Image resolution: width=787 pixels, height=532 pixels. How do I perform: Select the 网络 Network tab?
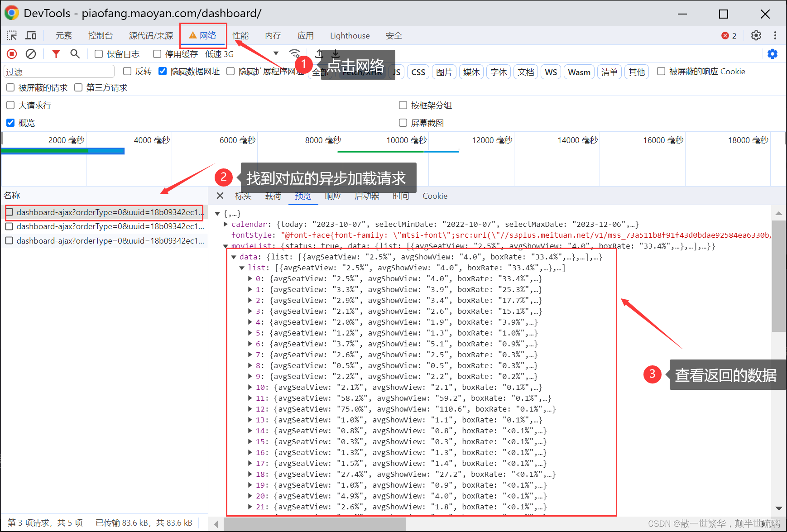(x=203, y=35)
